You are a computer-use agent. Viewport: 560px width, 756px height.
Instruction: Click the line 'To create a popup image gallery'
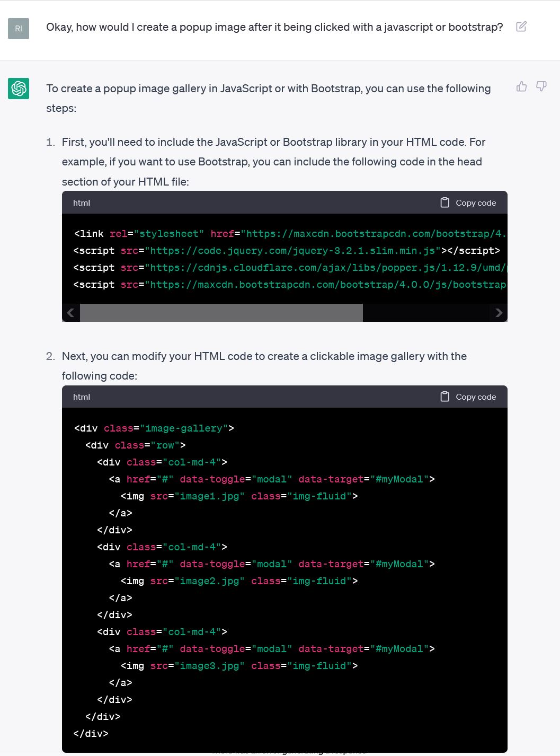point(269,89)
